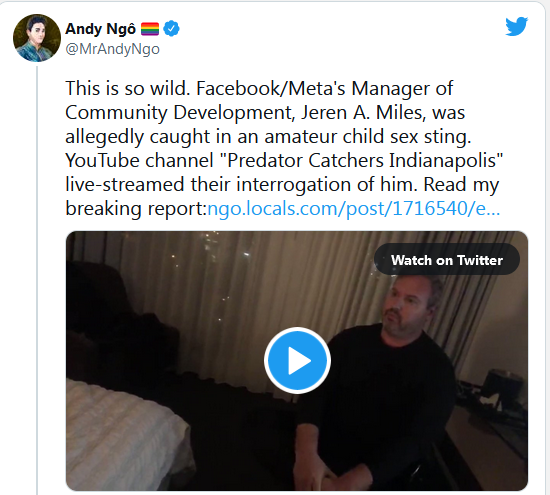Click the vertical thread line under avatar
Viewport: 550px width, 495px height.
click(x=37, y=280)
